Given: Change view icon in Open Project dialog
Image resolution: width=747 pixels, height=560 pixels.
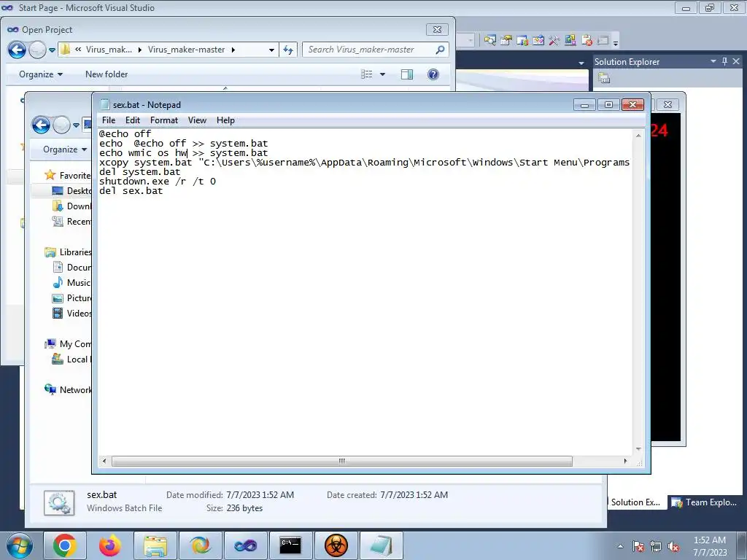Looking at the screenshot, I should 366,74.
